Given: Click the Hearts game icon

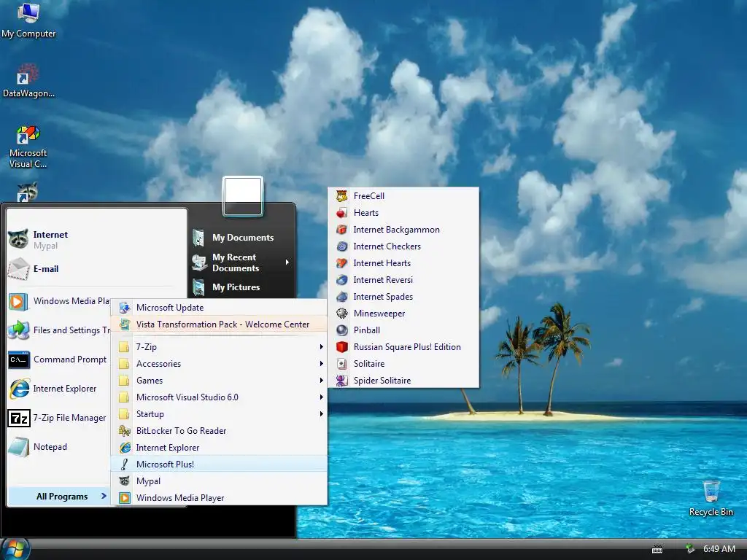Looking at the screenshot, I should [x=341, y=213].
